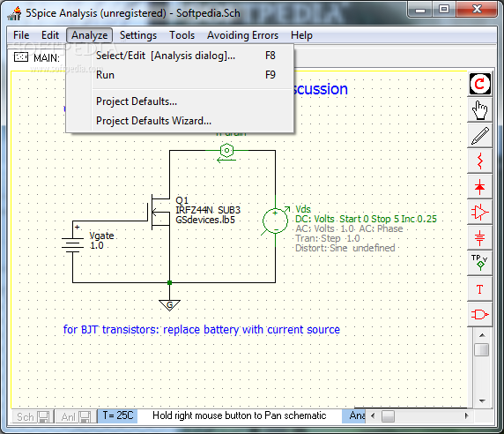Click the Vds label text
The image size is (504, 434).
(x=303, y=209)
